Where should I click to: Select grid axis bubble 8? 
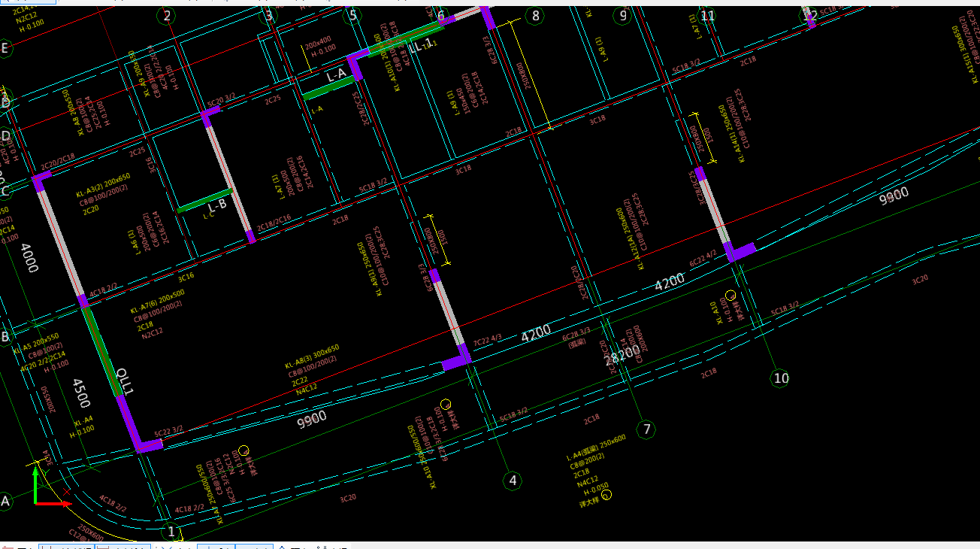(x=534, y=16)
